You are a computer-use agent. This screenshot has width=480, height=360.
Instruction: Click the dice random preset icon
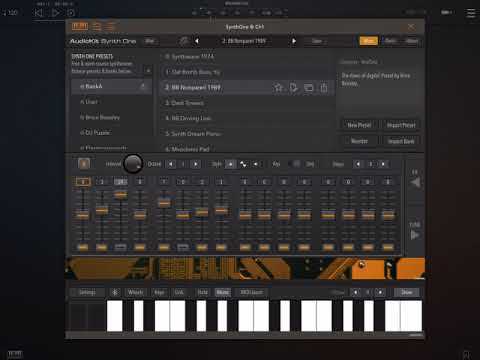point(183,41)
